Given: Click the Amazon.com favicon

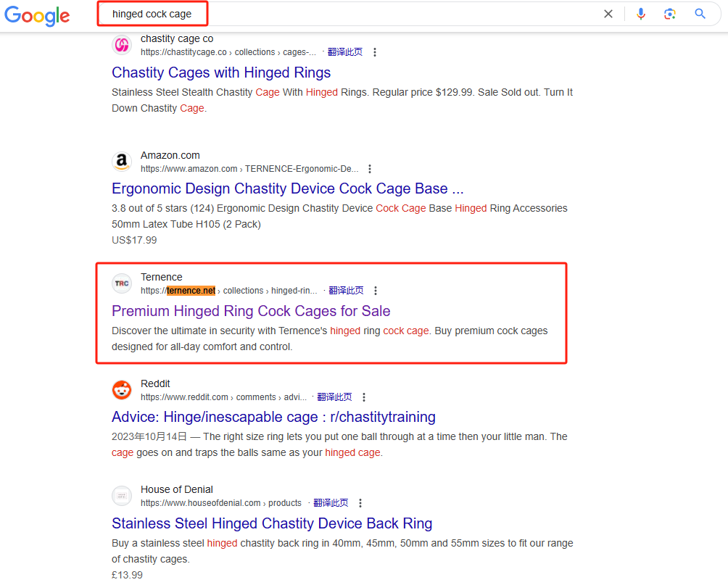Looking at the screenshot, I should pos(122,162).
